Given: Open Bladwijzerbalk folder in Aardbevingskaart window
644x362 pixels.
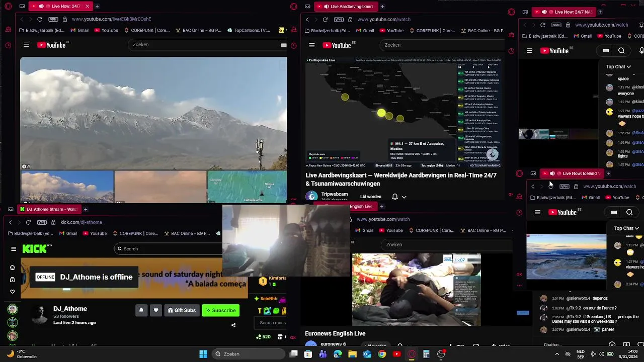Looking at the screenshot, I should (x=328, y=31).
